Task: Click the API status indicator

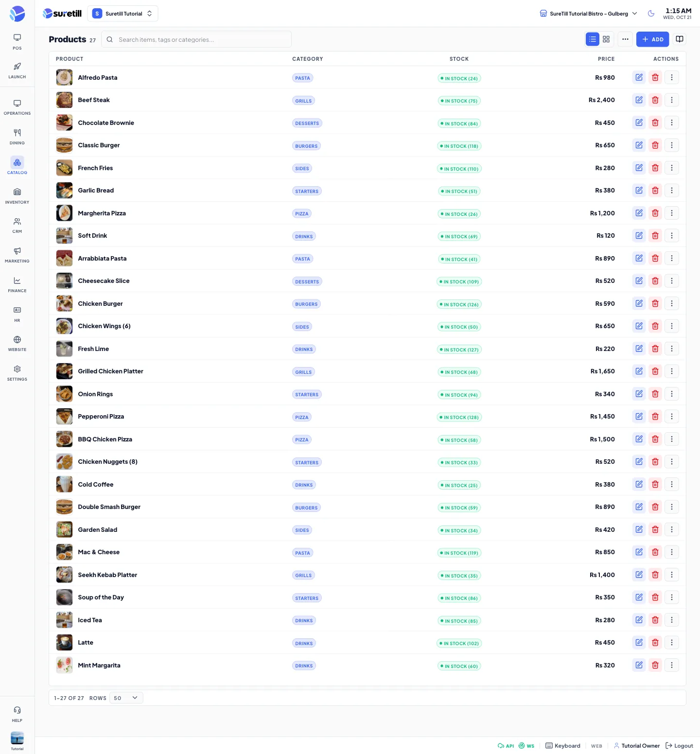Action: pyautogui.click(x=506, y=746)
